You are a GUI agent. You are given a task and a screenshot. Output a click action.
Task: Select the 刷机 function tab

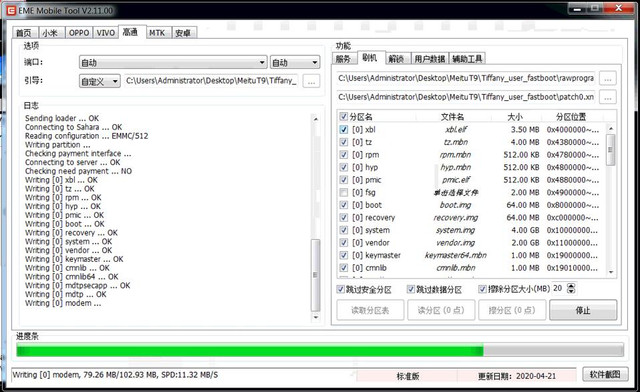click(370, 58)
